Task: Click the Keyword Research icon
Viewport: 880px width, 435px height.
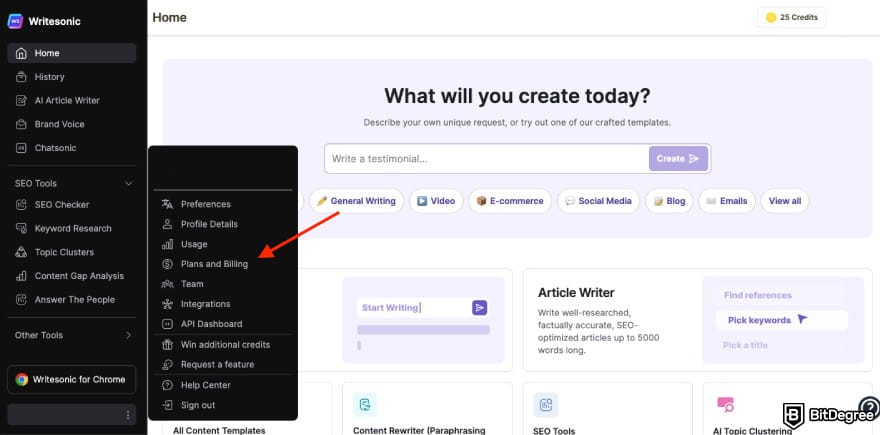Action: point(21,228)
